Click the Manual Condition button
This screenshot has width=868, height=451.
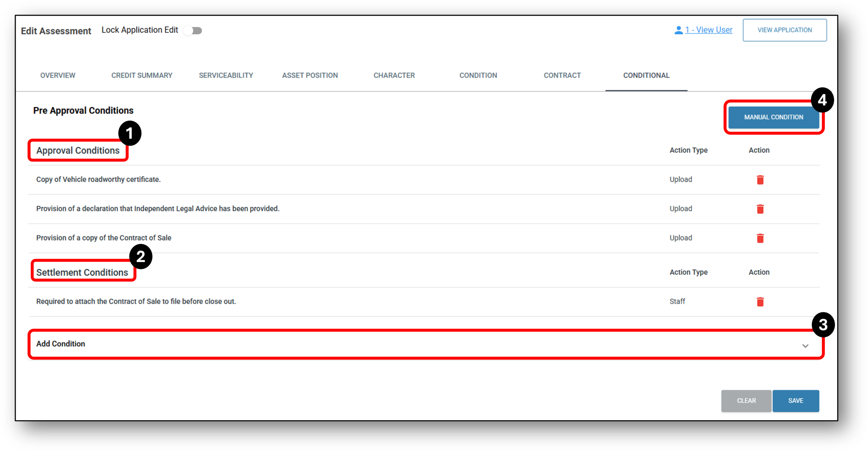point(774,117)
